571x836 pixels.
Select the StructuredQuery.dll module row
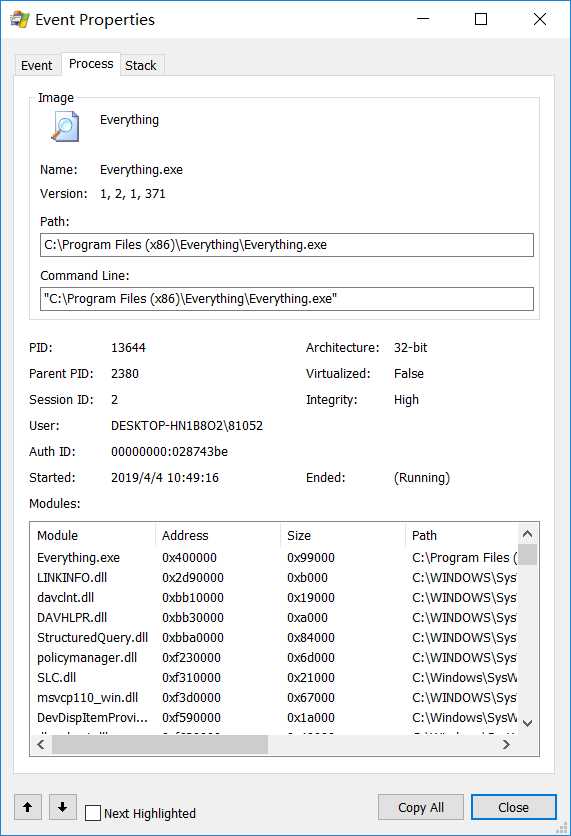tap(274, 638)
